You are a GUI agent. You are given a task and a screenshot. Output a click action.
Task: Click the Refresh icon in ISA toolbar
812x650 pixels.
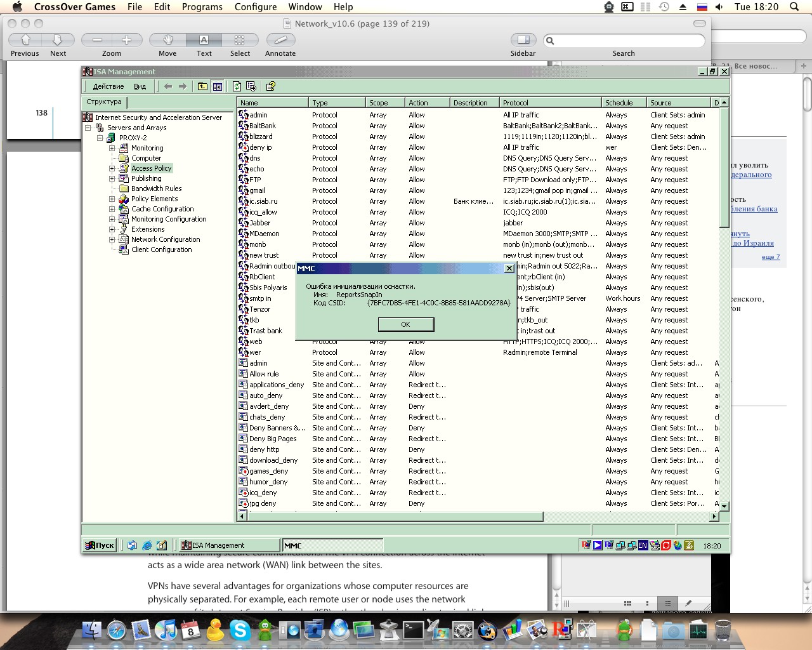(x=237, y=86)
